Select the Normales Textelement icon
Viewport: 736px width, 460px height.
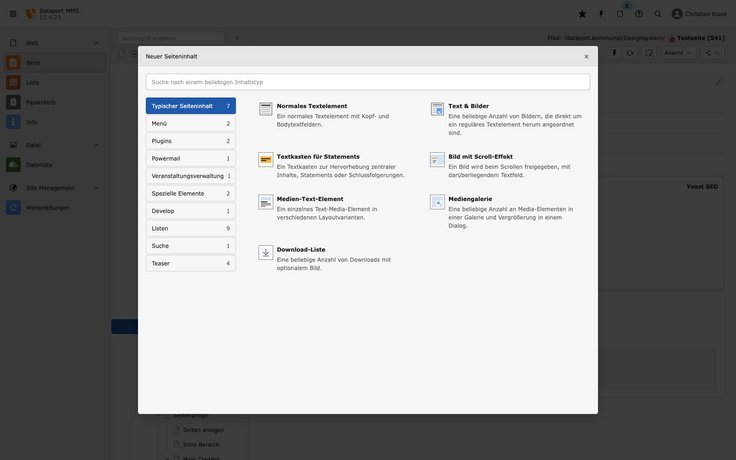(x=266, y=109)
